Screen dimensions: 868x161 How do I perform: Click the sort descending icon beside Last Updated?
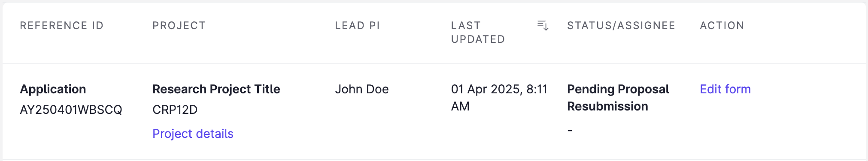[x=543, y=25]
